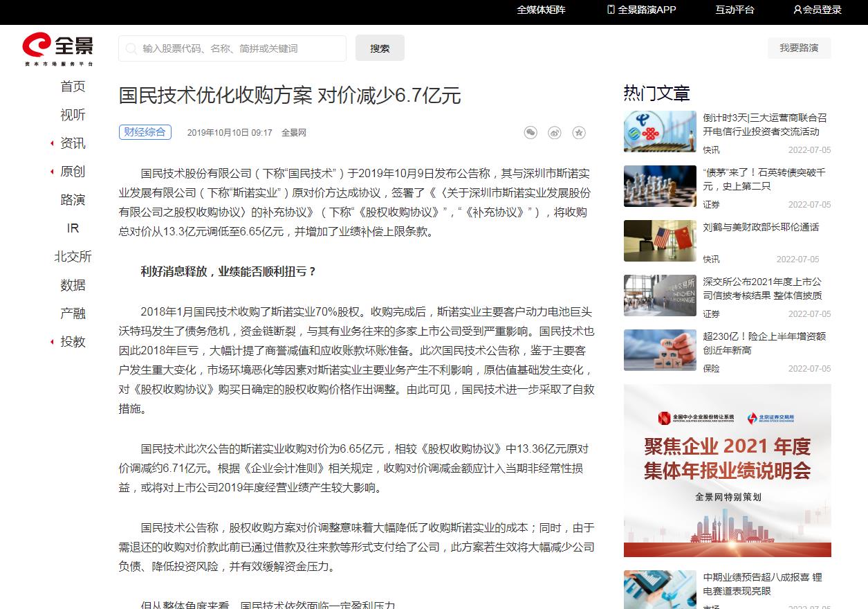Image resolution: width=868 pixels, height=609 pixels.
Task: Open article 刘鹤与美财政部长耶伦通话
Action: [761, 227]
